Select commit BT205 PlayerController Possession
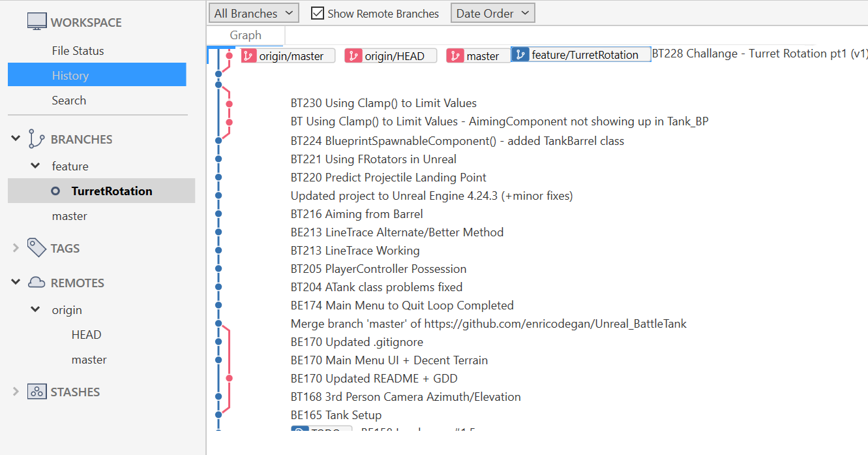 [x=379, y=269]
